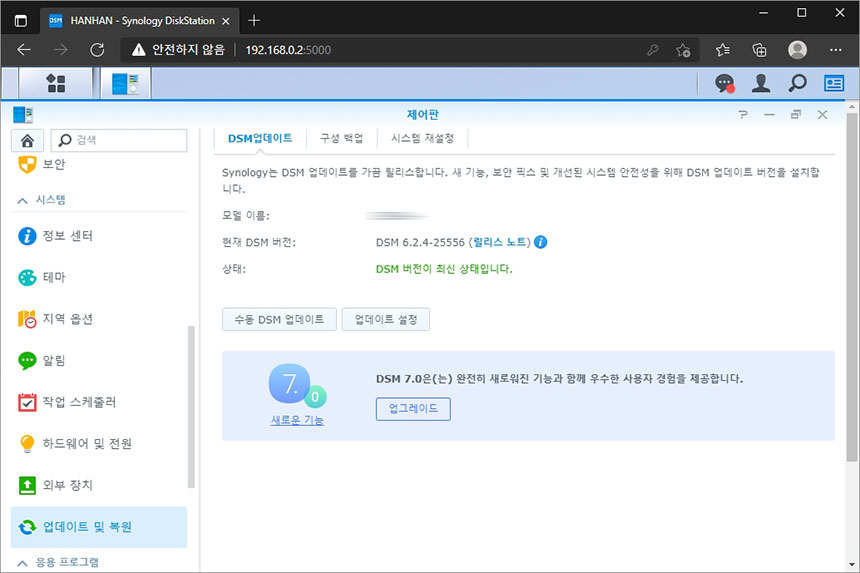Click the DSM search magnifier icon
The image size is (860, 573).
point(797,83)
